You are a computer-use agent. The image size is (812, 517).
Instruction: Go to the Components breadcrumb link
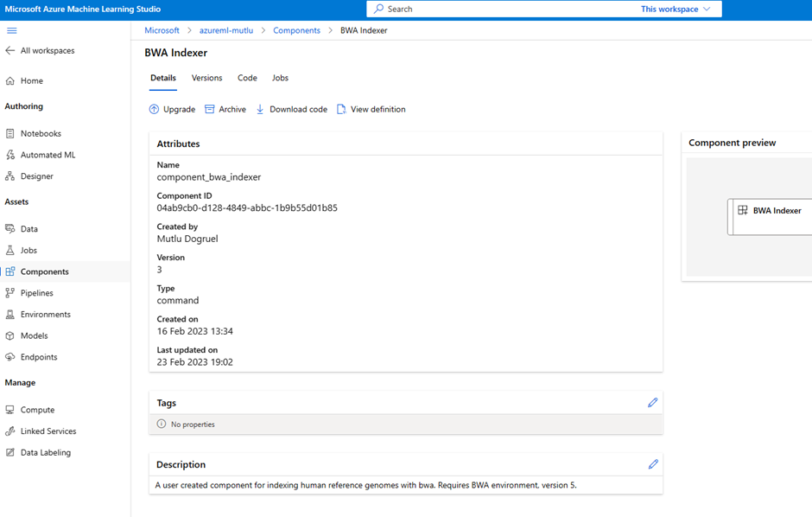tap(297, 30)
